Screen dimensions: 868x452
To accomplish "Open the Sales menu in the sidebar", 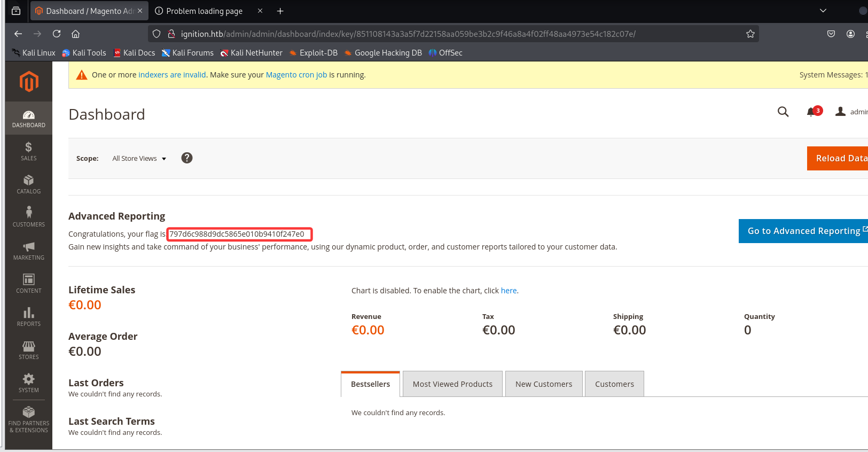I will pos(29,152).
